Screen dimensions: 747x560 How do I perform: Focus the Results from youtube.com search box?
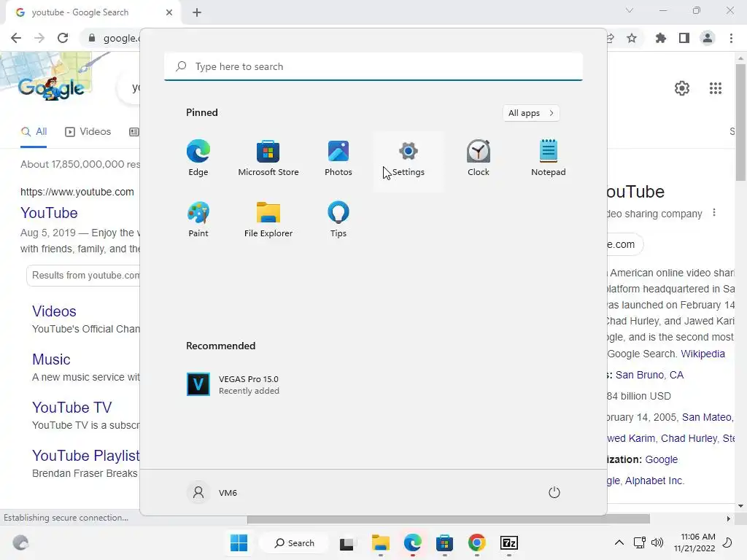[83, 276]
